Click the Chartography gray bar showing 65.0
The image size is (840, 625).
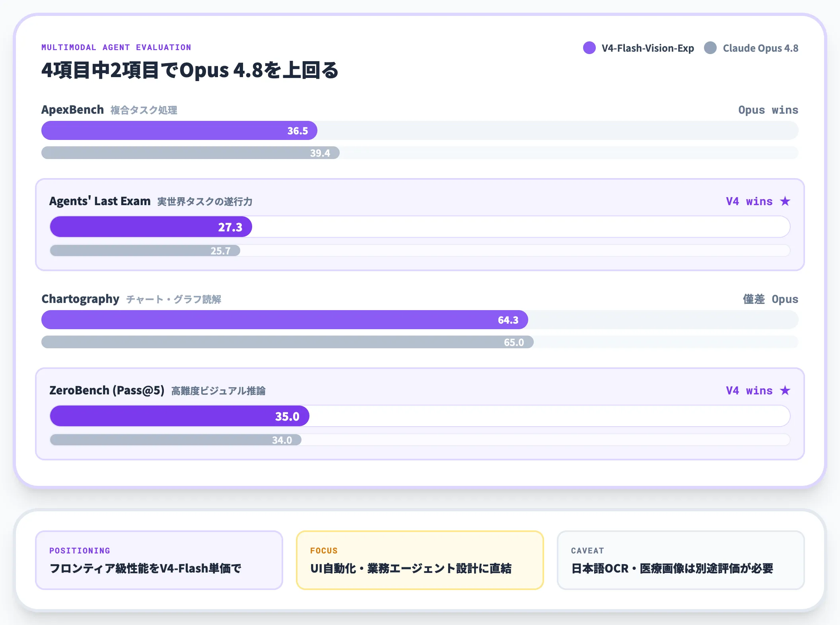pos(288,342)
